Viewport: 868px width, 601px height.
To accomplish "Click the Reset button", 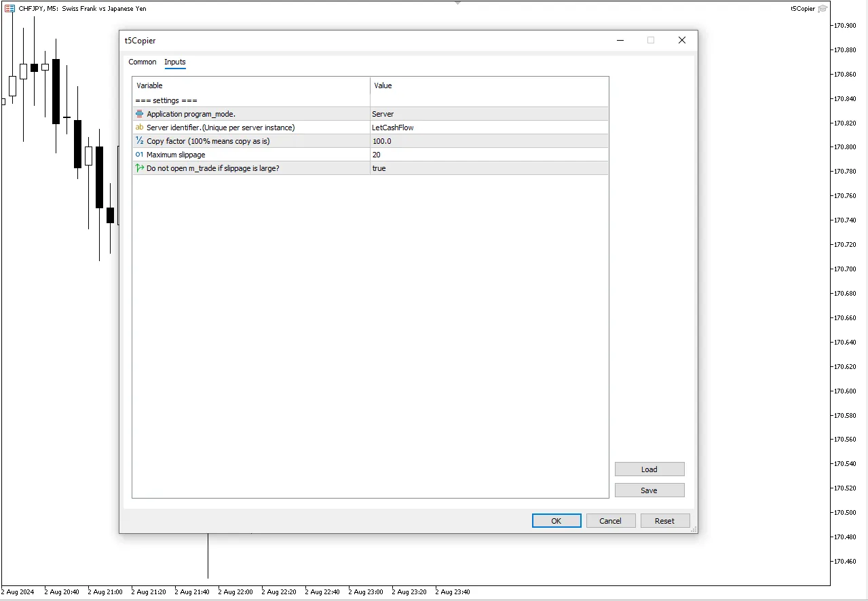I will 664,521.
